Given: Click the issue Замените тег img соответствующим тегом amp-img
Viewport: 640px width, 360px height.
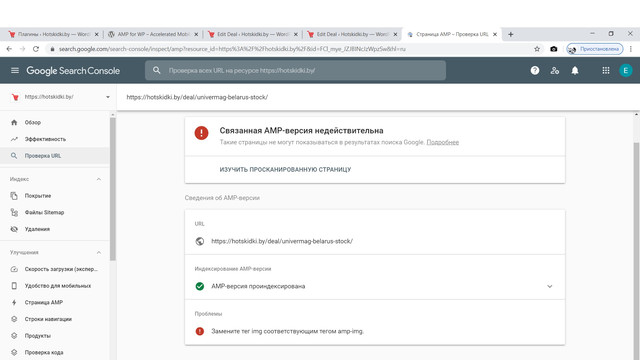Looking at the screenshot, I should [287, 331].
